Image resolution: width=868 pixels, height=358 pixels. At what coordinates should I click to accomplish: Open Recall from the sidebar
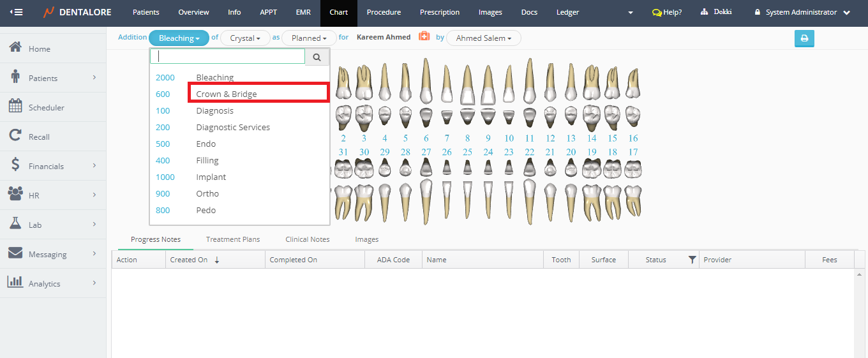tap(39, 137)
